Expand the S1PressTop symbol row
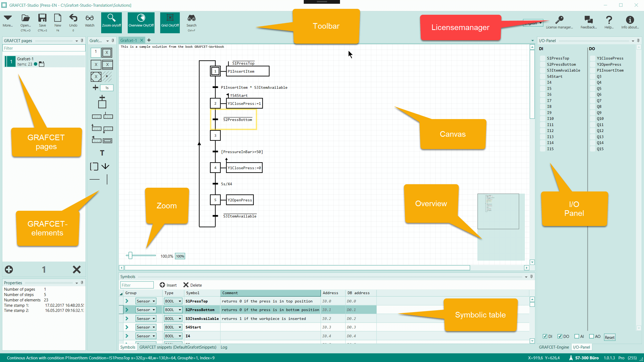Screen dimensions: 644x362 (x=127, y=301)
